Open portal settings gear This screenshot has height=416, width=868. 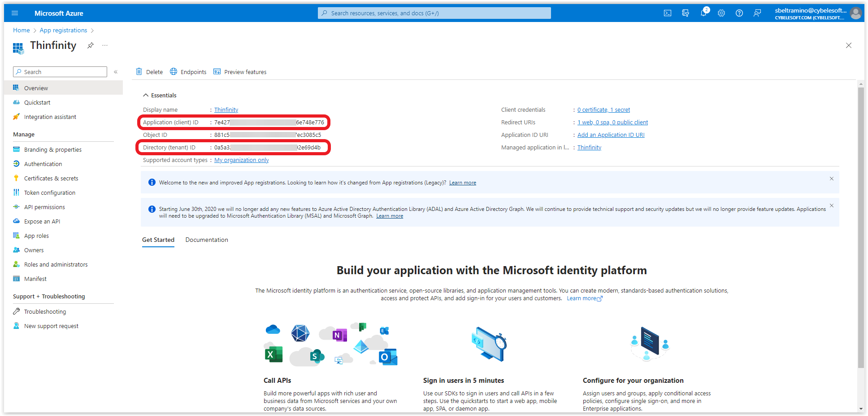pos(721,13)
